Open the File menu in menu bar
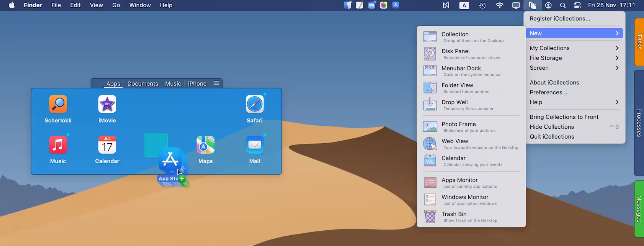The image size is (644, 246). [x=56, y=5]
